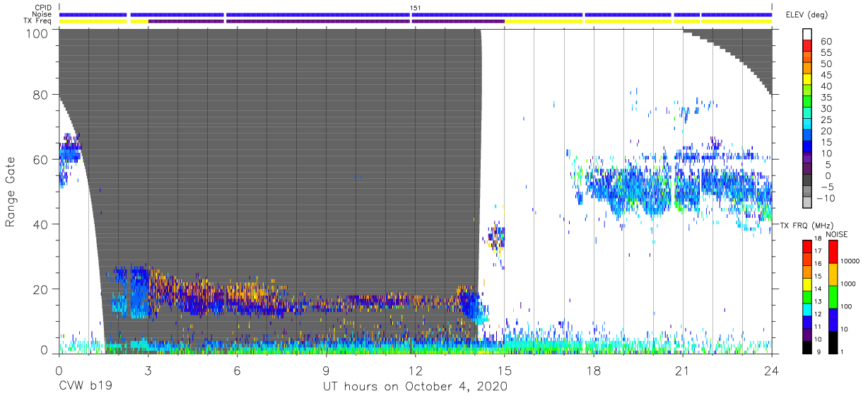Click the 'ELEV (deg)' color bar title
The width and height of the screenshot is (868, 401).
(x=806, y=15)
